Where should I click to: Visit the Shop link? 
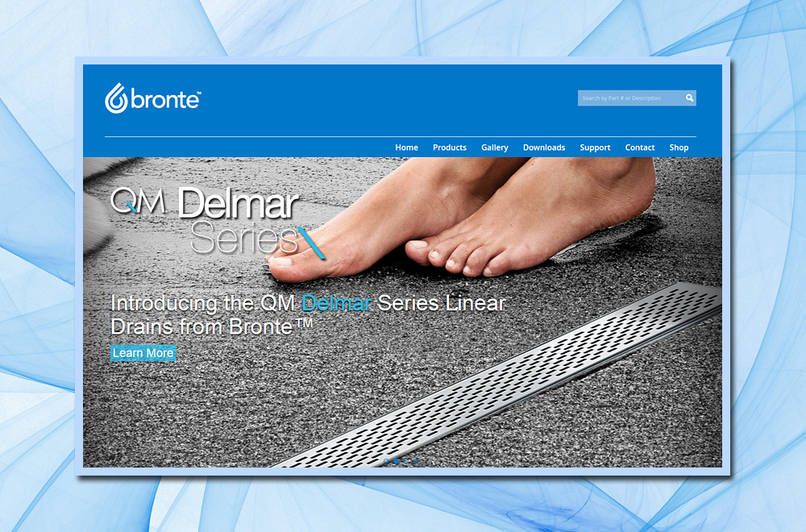point(679,148)
